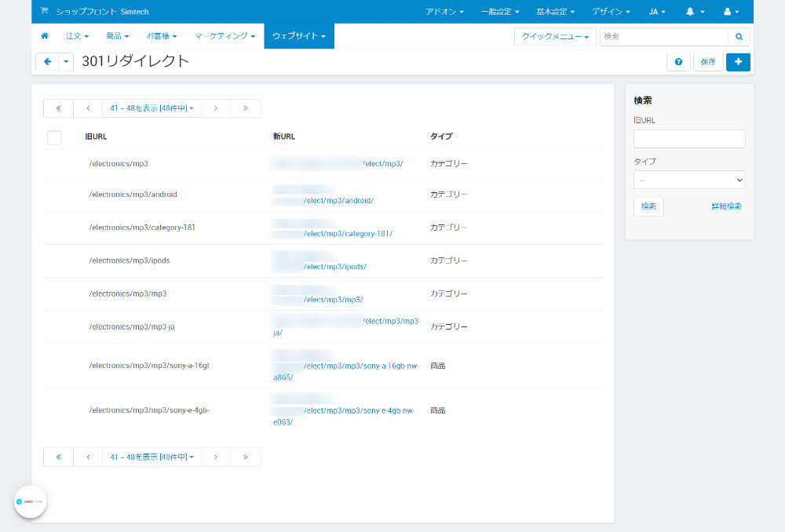This screenshot has width=785, height=532.
Task: Go to last page in bottom pagination
Action: [245, 457]
